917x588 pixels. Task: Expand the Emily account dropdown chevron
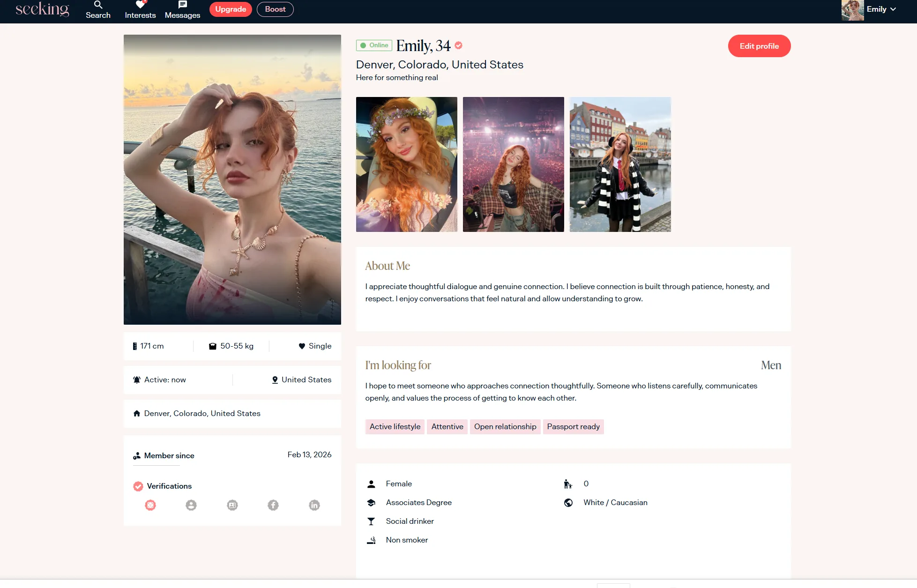tap(893, 9)
